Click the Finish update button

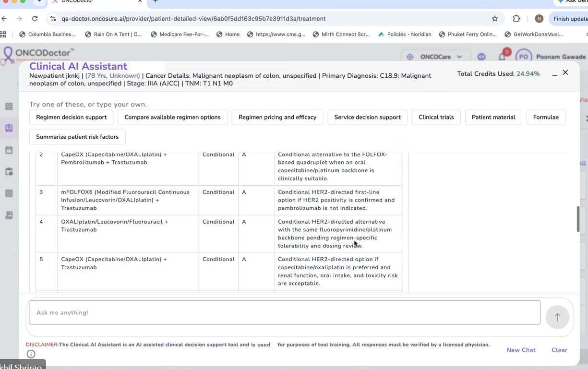[570, 19]
